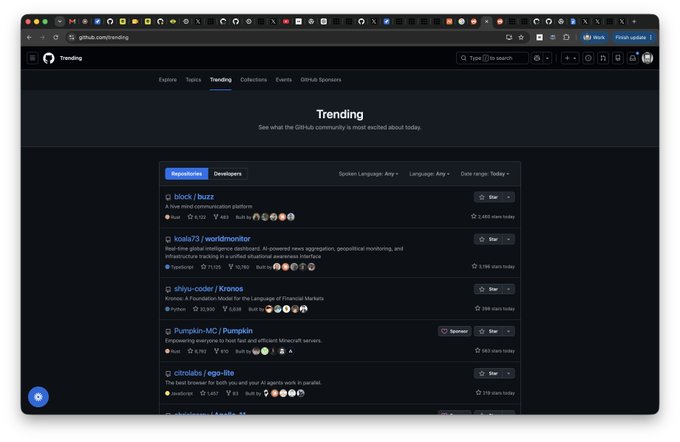Sponsor the Pumpkin-MC / Pumpkin project
The width and height of the screenshot is (680, 442).
(454, 331)
